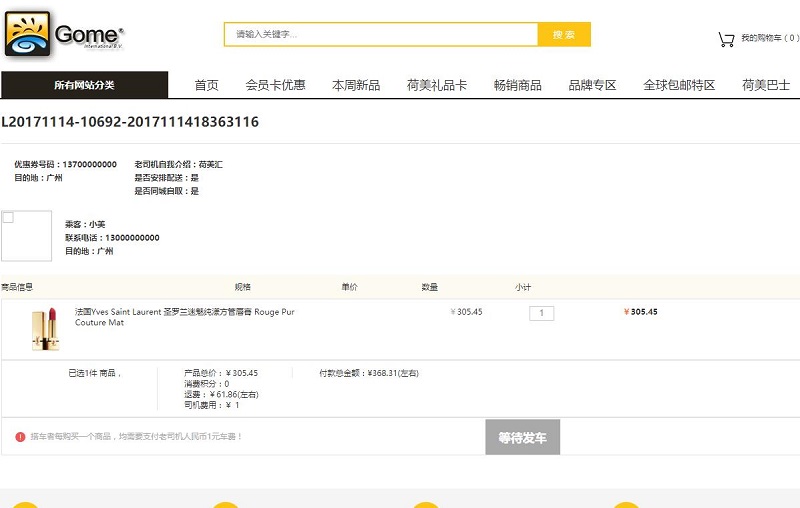Open the Yves Saint Laurent product title
The width and height of the screenshot is (800, 508).
[185, 317]
